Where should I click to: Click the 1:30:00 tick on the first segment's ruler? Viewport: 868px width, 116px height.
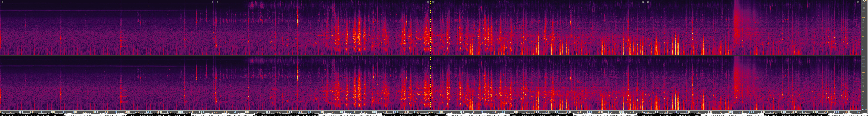click(95, 112)
